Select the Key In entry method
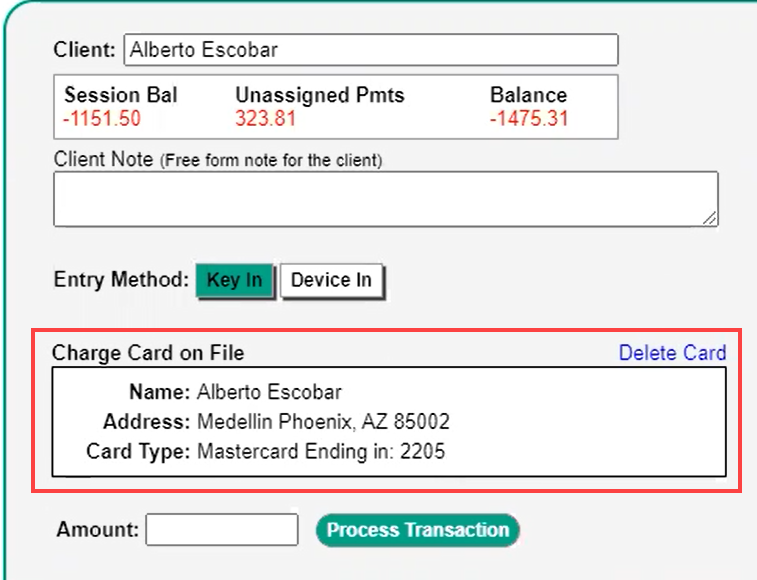Image resolution: width=757 pixels, height=580 pixels. tap(234, 280)
